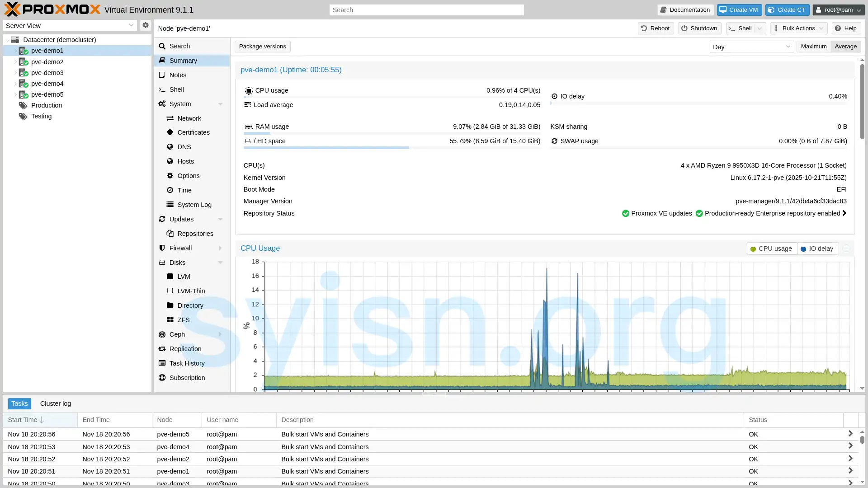Select the Network settings icon
Image resolution: width=868 pixels, height=488 pixels.
(x=188, y=118)
